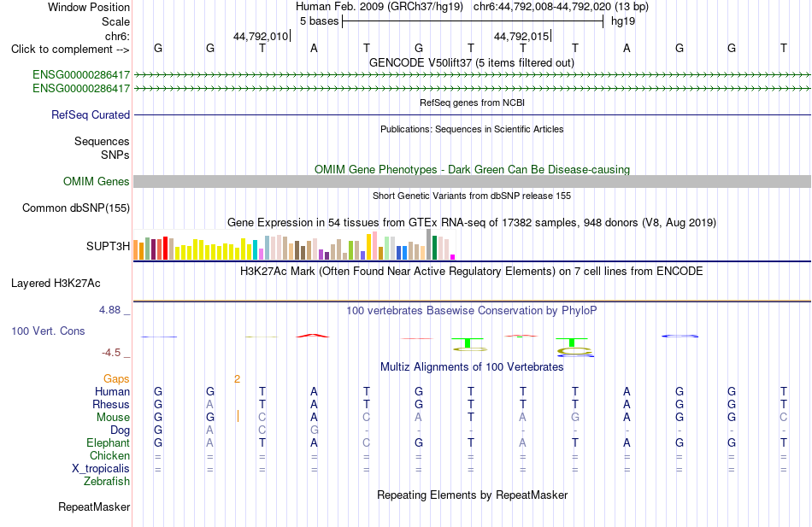812x527 pixels.
Task: Click the tallest gray bar in the SUPT3H chart
Action: pos(429,244)
